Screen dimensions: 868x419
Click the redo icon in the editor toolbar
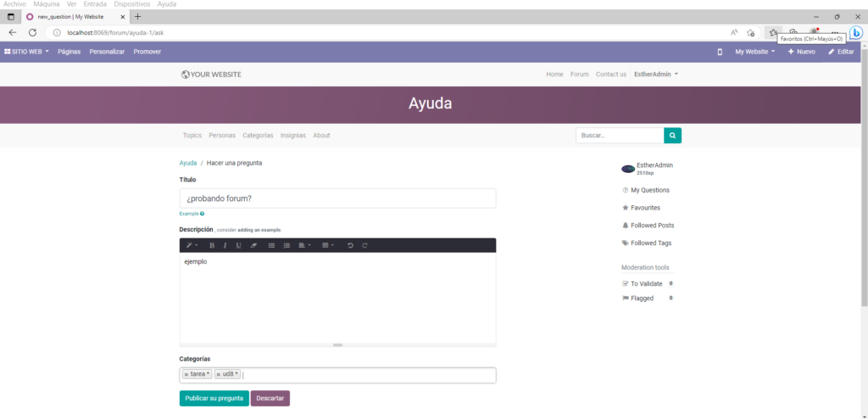[364, 245]
